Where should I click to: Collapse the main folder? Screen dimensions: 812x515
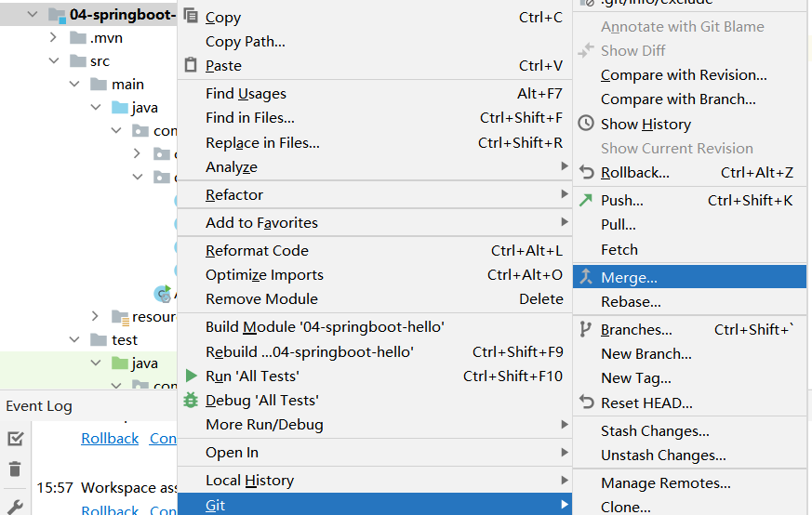74,84
